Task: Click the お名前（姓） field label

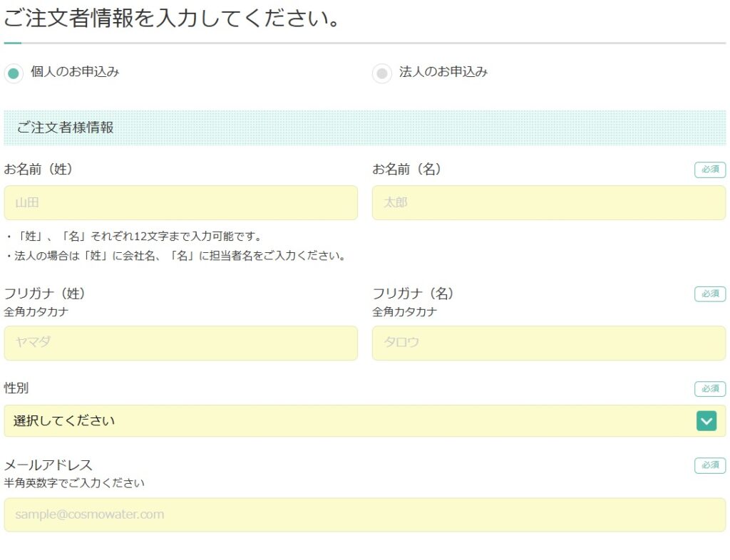Action: [38, 170]
